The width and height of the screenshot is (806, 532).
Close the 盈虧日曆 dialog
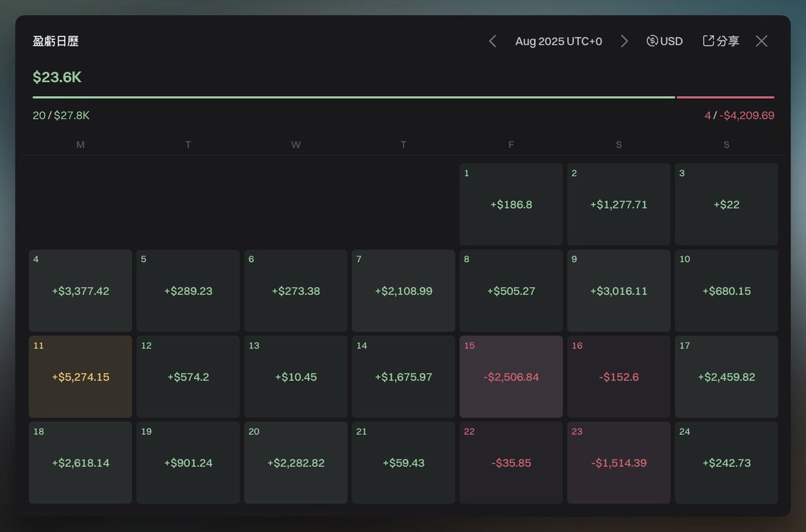coord(761,42)
